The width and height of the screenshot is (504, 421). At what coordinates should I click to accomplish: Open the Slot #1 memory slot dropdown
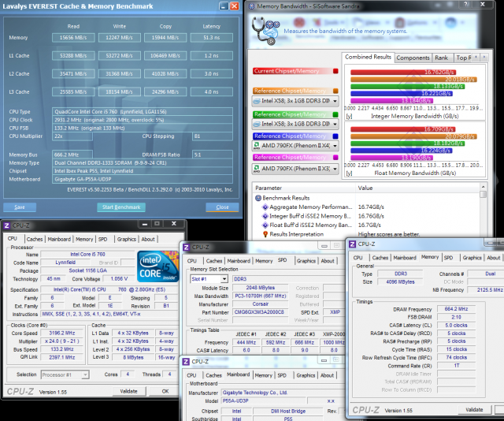[209, 279]
